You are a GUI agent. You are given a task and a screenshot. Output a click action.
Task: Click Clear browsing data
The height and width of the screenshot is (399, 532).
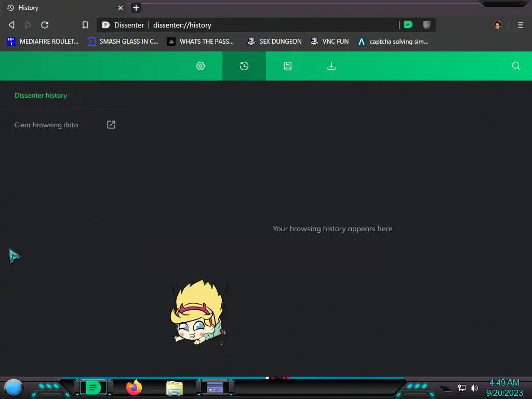(46, 125)
